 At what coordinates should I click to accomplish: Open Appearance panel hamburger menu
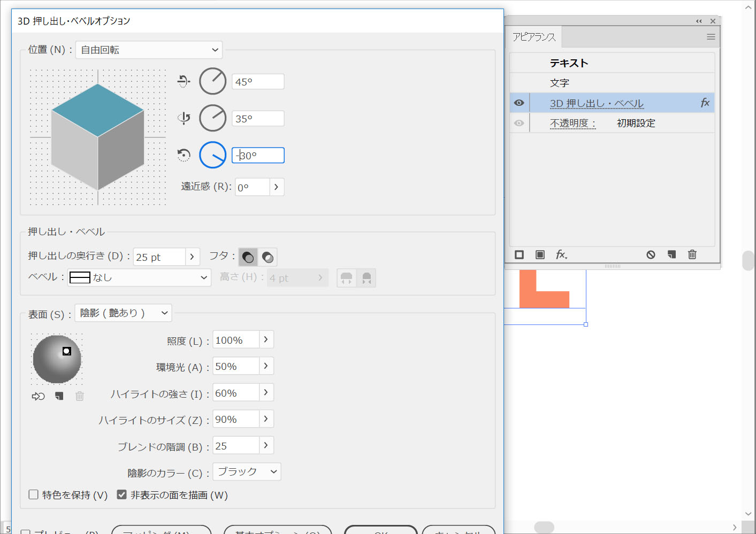[711, 37]
